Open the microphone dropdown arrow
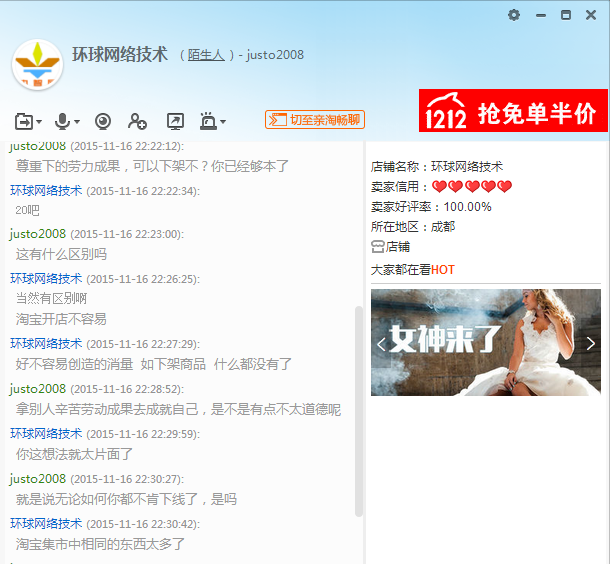This screenshot has height=564, width=610. [x=77, y=122]
